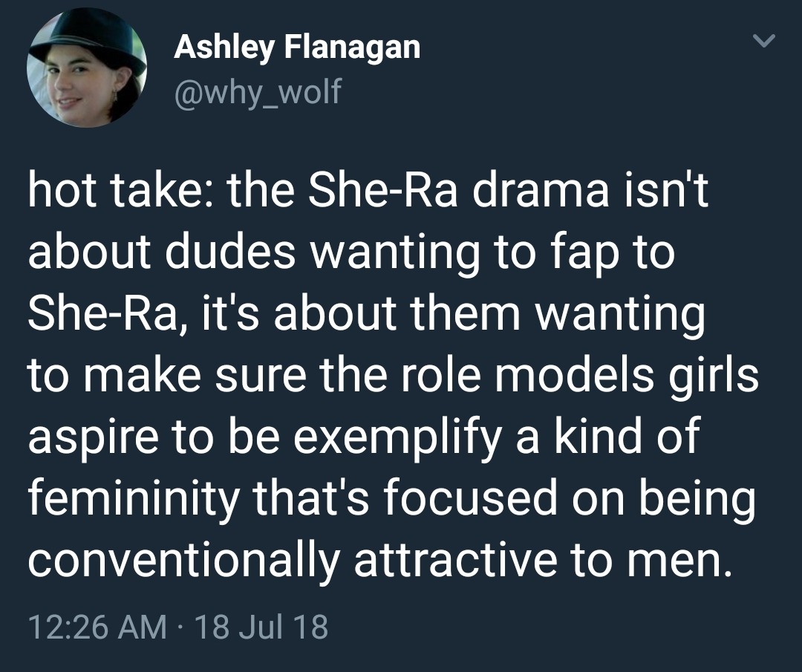The width and height of the screenshot is (802, 672).
Task: Open the tweet options chevron menu
Action: tap(763, 41)
